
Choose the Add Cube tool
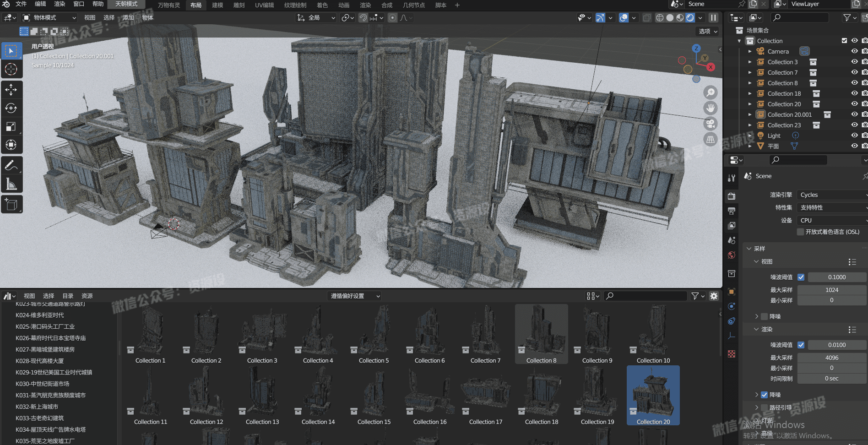pos(11,205)
